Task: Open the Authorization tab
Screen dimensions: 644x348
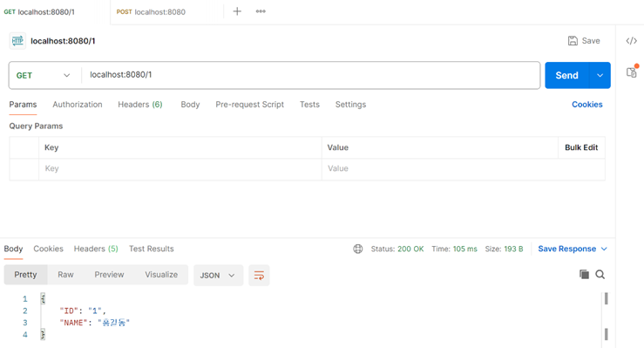Action: (x=78, y=105)
